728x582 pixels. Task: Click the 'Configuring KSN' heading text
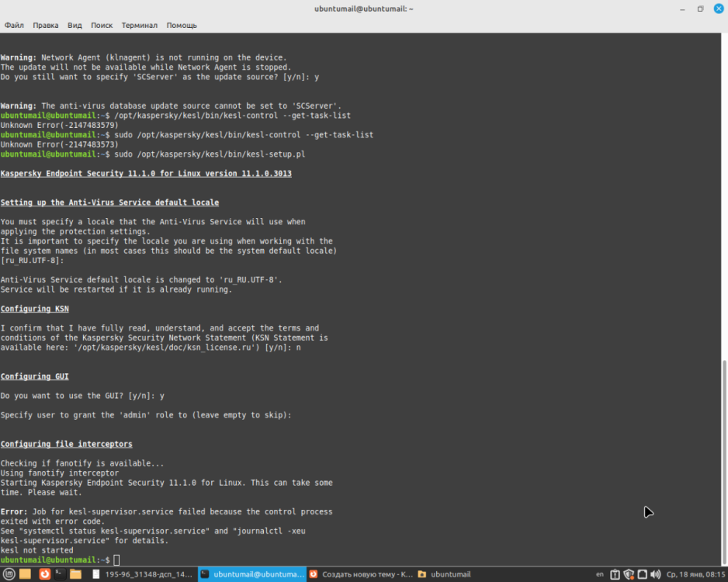[x=35, y=309]
